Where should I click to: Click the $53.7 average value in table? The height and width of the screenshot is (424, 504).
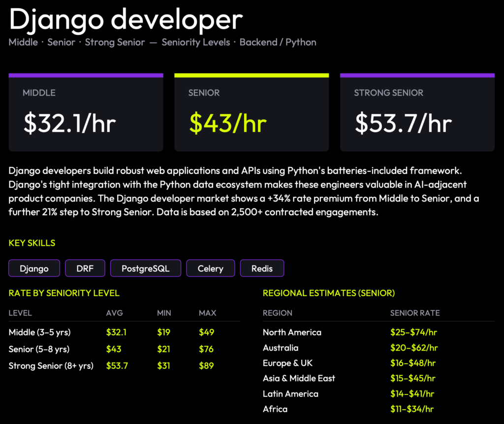(x=117, y=366)
